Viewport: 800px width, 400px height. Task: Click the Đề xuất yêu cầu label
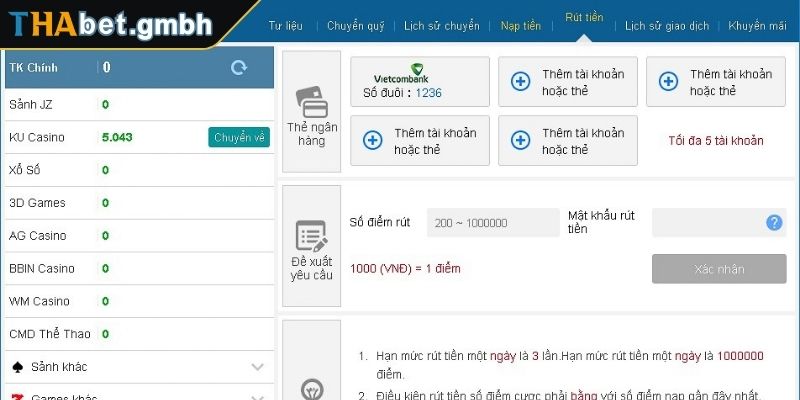tap(312, 268)
